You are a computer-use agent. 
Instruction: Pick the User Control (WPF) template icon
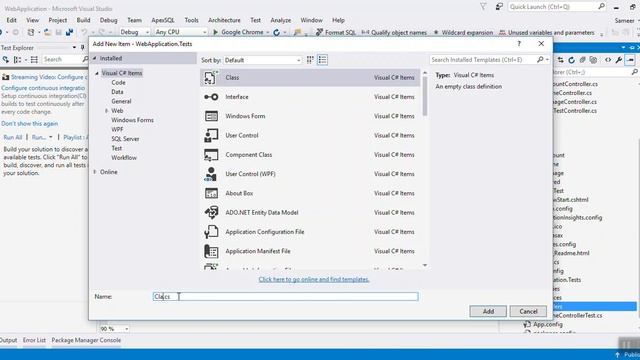(211, 174)
